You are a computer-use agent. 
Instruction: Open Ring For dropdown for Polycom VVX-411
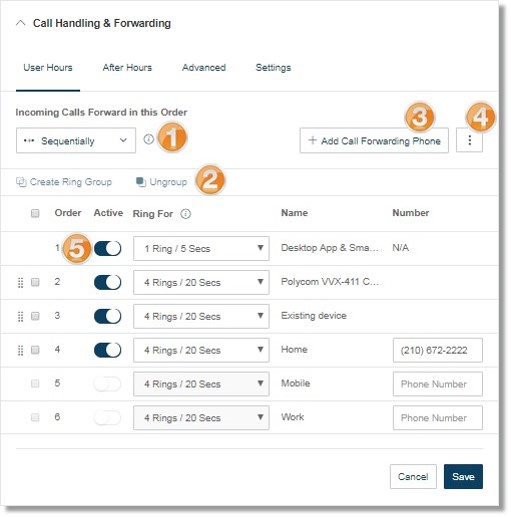point(201,283)
